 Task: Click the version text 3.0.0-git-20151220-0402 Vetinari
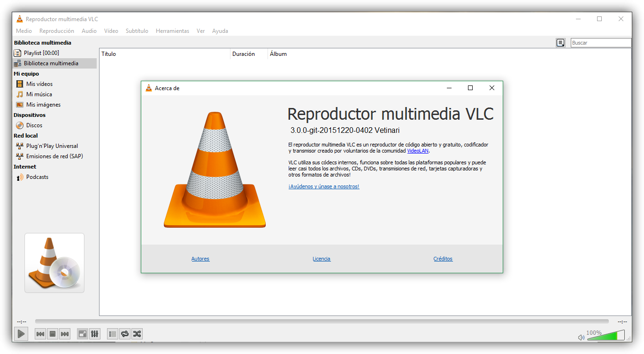click(345, 131)
